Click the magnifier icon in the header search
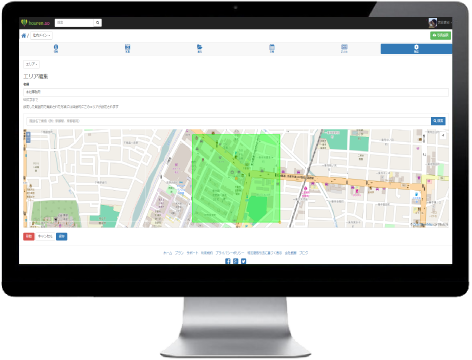The width and height of the screenshot is (472, 360). click(98, 23)
